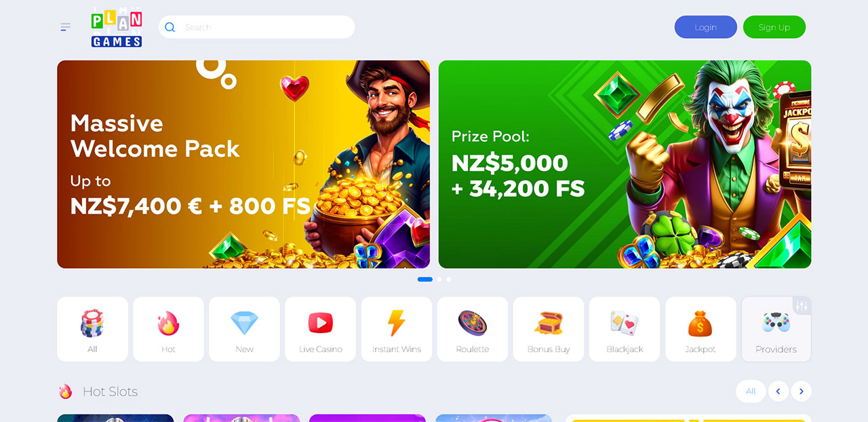Go to previous Hot Slots page
Image resolution: width=868 pixels, height=422 pixels.
[x=778, y=391]
